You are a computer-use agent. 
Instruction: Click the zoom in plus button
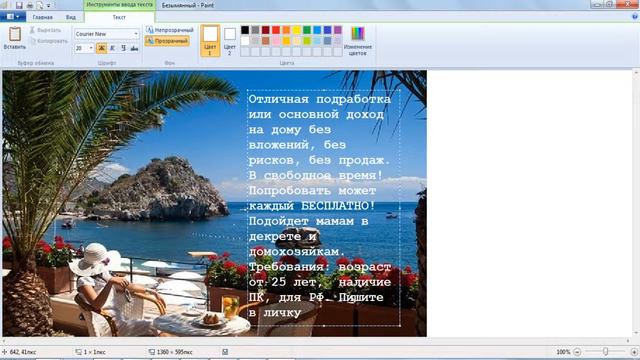click(x=634, y=352)
